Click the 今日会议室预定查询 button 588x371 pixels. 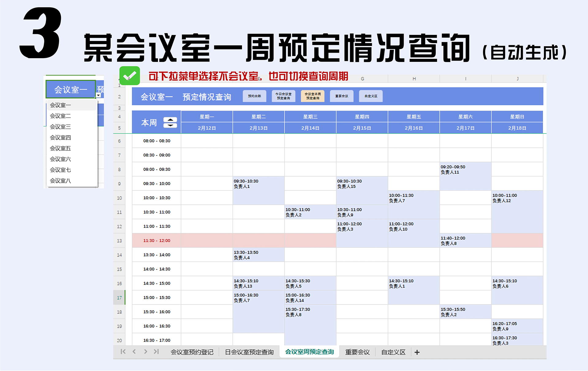(283, 96)
